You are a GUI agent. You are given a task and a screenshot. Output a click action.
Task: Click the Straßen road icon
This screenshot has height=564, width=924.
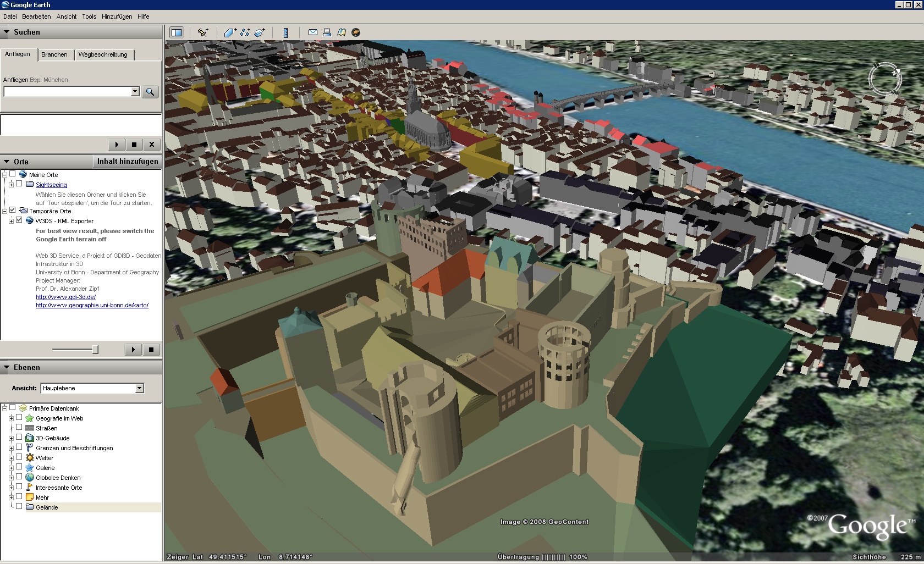click(x=30, y=428)
